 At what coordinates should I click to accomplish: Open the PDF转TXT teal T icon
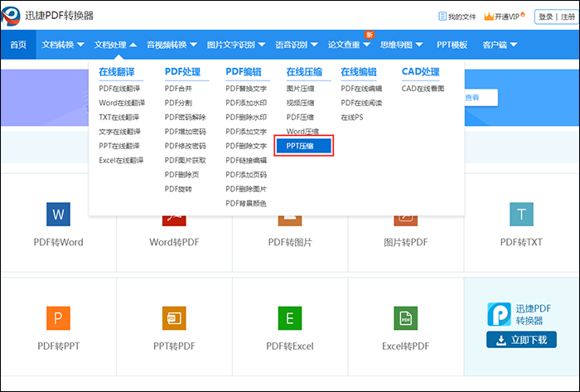[521, 214]
